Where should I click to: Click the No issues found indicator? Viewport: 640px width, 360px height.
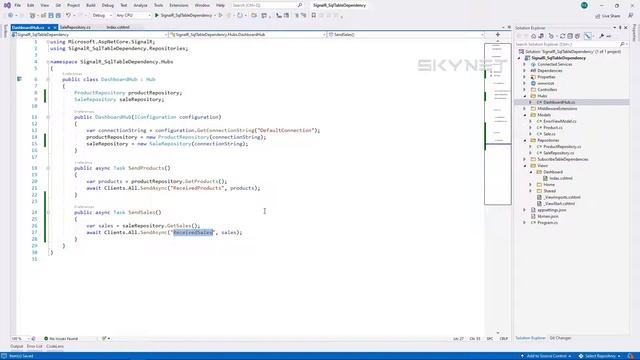click(x=61, y=339)
